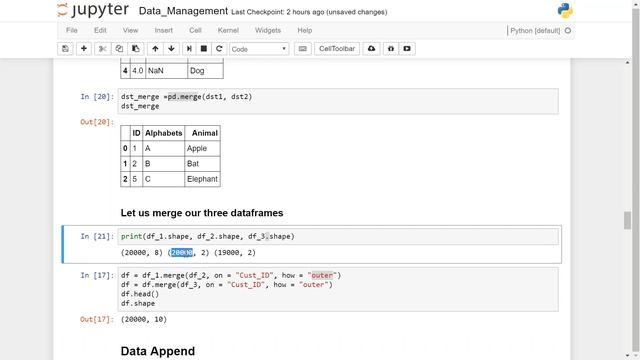Open the Edit menu
The width and height of the screenshot is (640, 360).
(x=100, y=30)
